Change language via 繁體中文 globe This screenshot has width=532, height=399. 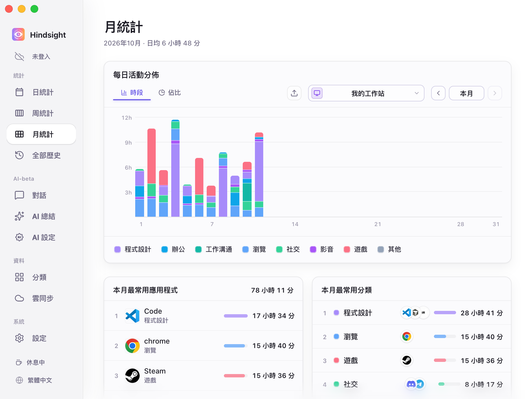coord(34,380)
